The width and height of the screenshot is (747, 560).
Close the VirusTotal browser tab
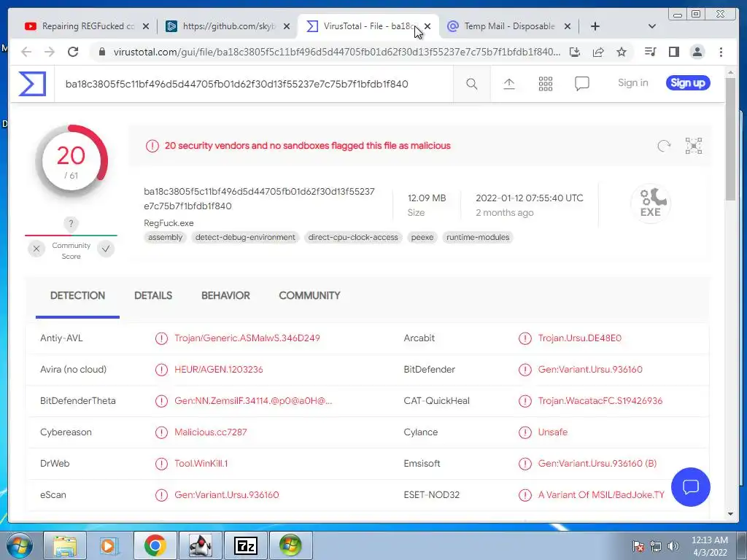pyautogui.click(x=427, y=26)
